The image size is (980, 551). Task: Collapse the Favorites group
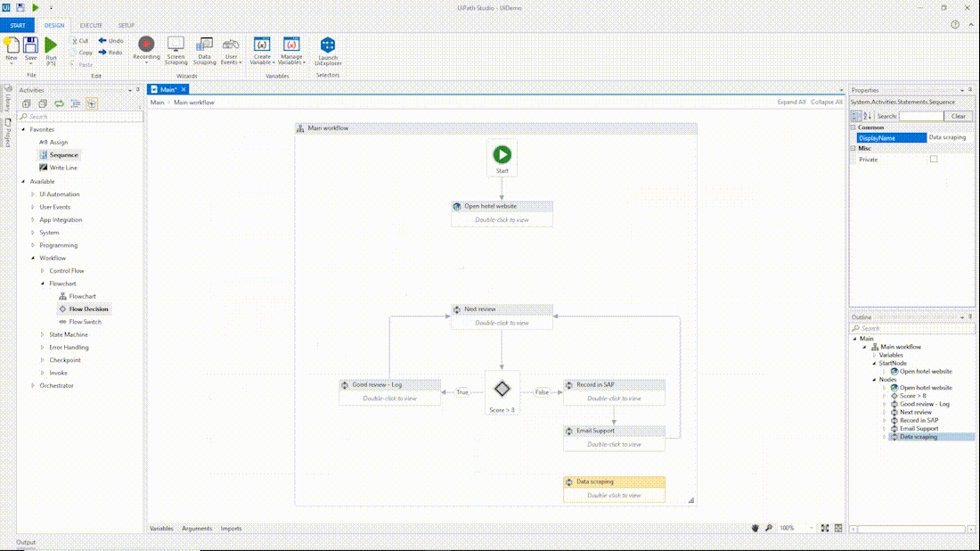click(x=24, y=129)
